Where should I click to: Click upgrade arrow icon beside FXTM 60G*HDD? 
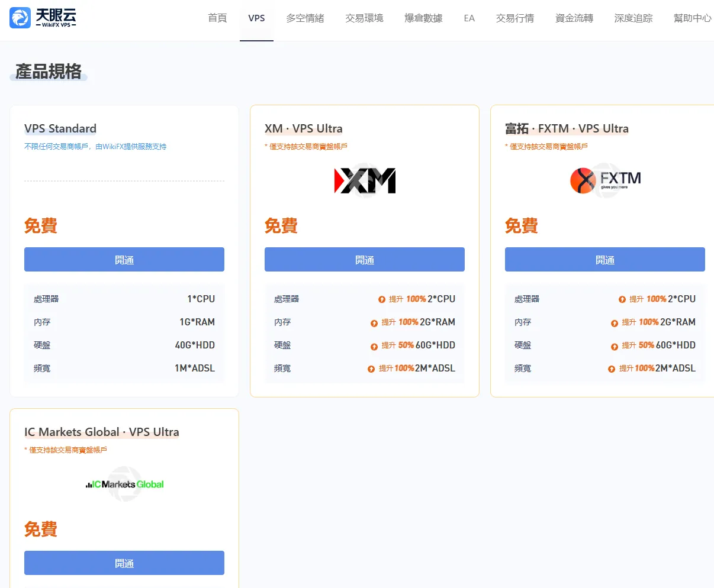coord(615,347)
